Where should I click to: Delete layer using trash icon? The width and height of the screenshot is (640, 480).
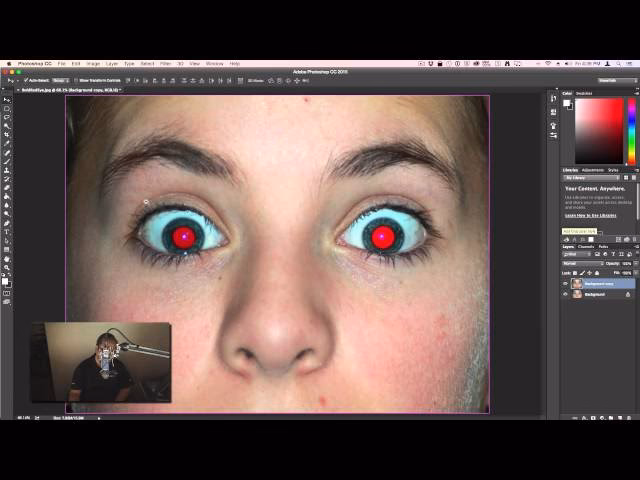click(629, 418)
